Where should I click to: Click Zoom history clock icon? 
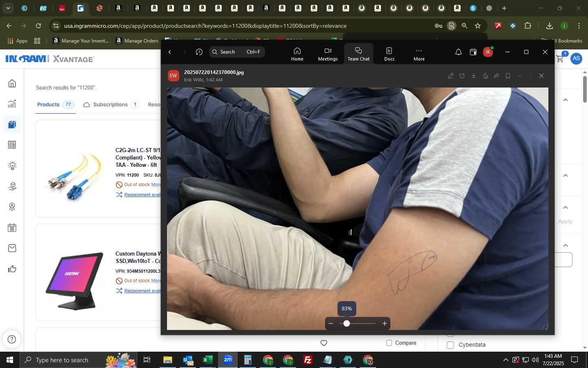click(x=199, y=52)
